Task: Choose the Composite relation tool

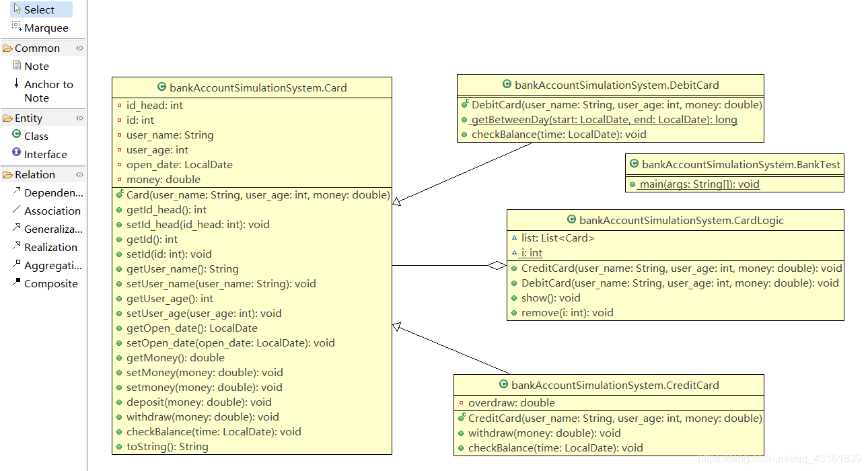Action: coord(45,283)
